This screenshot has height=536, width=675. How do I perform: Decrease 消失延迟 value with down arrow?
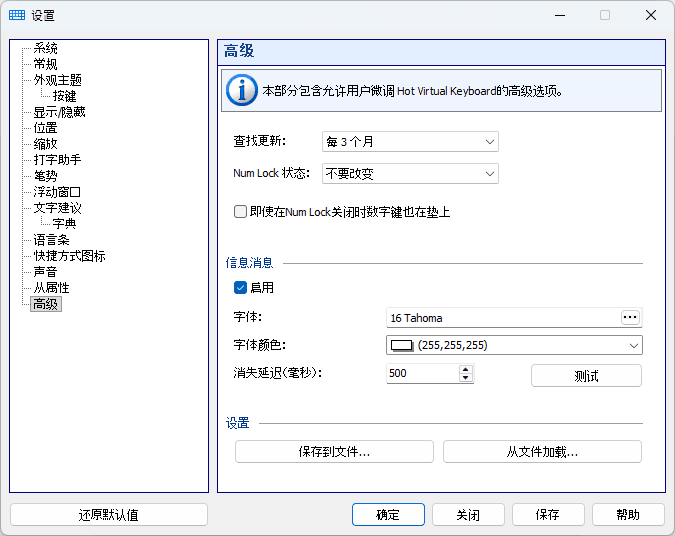coord(465,378)
